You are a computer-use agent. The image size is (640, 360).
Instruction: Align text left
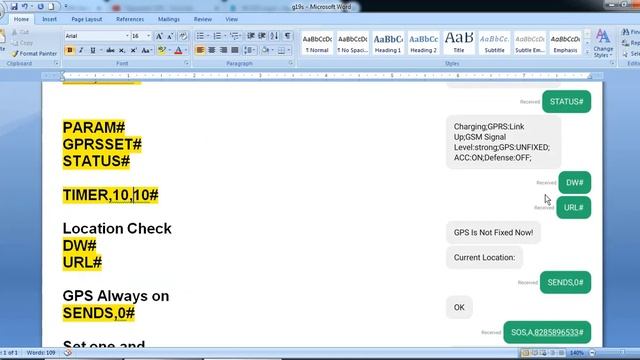200,50
